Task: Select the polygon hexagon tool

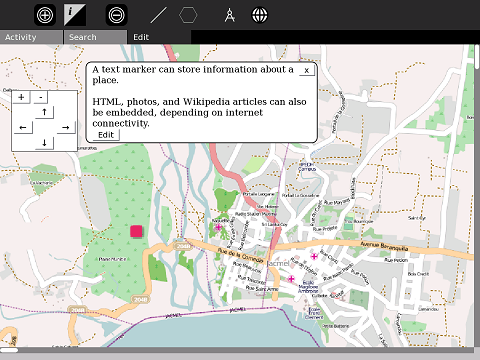Action: pyautogui.click(x=188, y=15)
